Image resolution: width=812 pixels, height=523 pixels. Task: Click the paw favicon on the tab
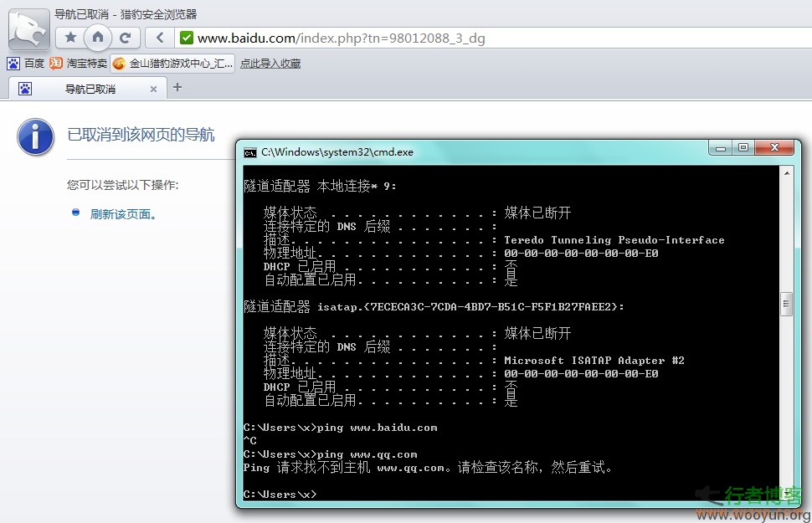[x=25, y=89]
